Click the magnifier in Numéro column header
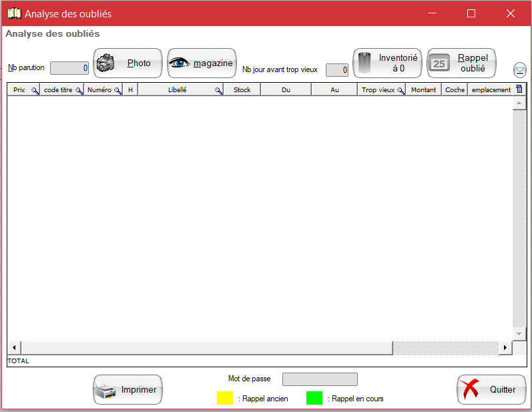The width and height of the screenshot is (532, 412). click(x=117, y=90)
